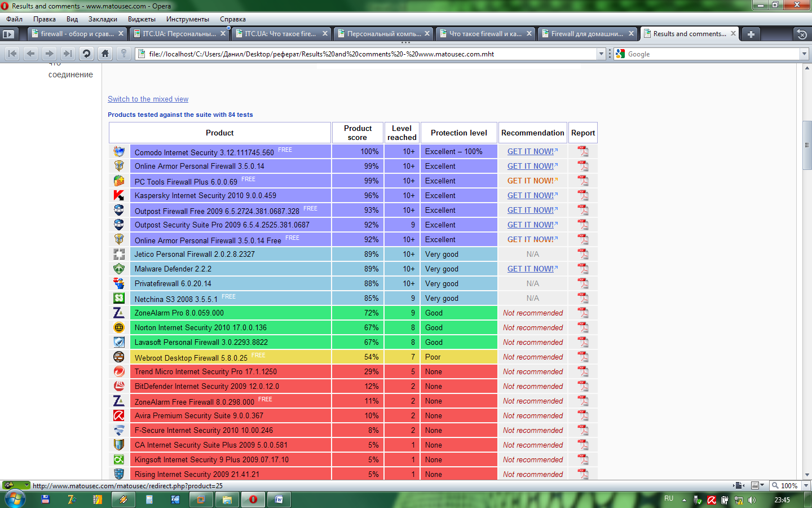The image size is (812, 508).
Task: Open the Windows Start menu
Action: [14, 500]
